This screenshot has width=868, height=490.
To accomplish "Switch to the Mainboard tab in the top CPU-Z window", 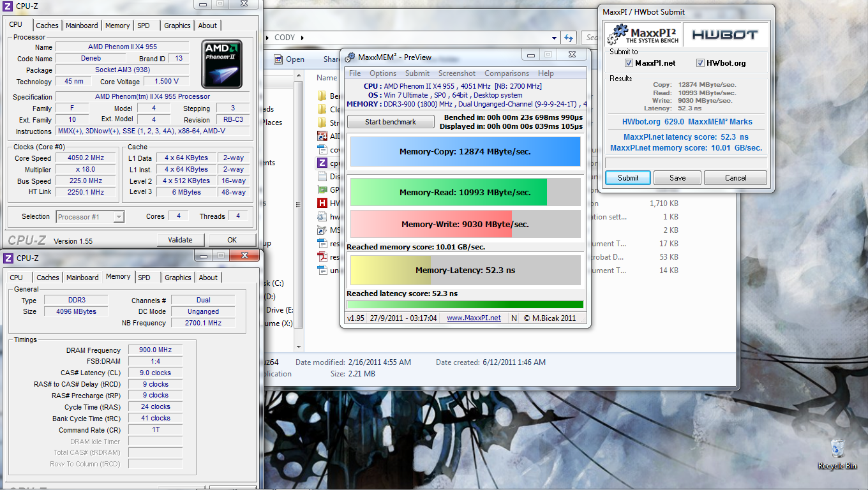I will click(82, 26).
